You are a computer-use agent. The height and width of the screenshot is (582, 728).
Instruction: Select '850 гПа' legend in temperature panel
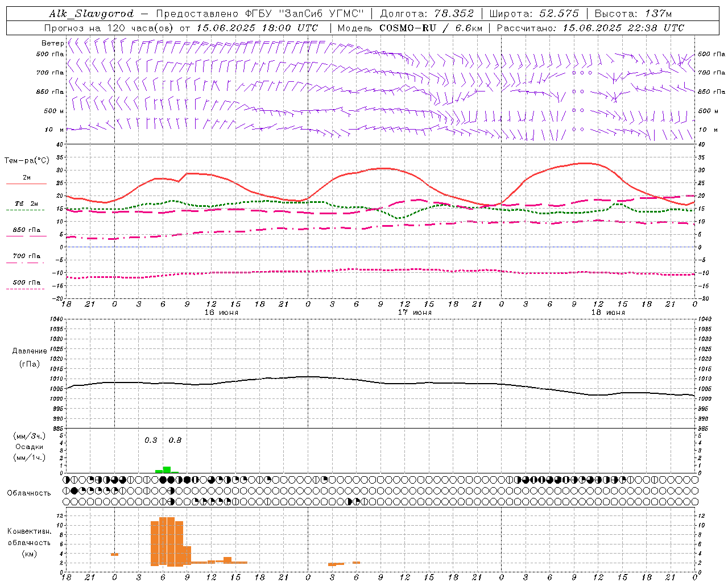(x=27, y=230)
